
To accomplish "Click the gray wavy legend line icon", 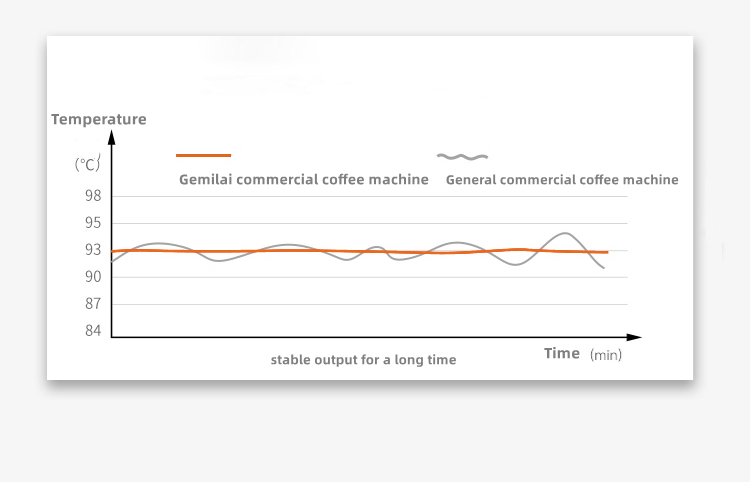I will 462,157.
